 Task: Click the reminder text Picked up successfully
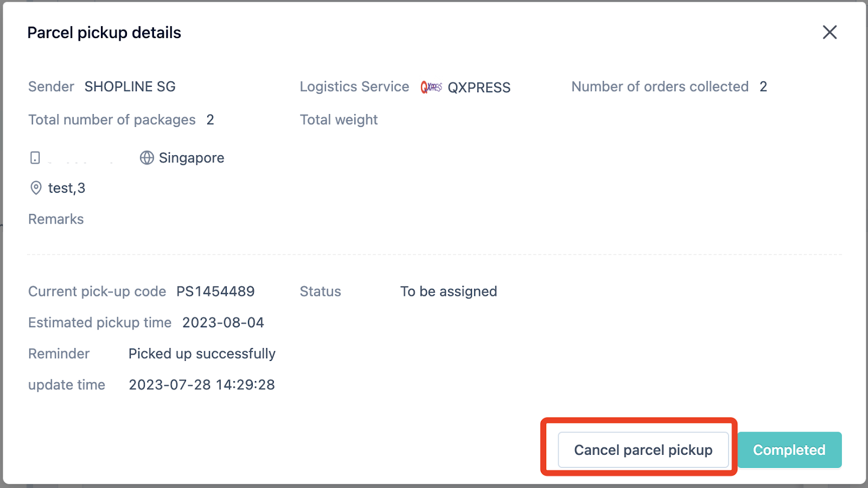(x=202, y=354)
